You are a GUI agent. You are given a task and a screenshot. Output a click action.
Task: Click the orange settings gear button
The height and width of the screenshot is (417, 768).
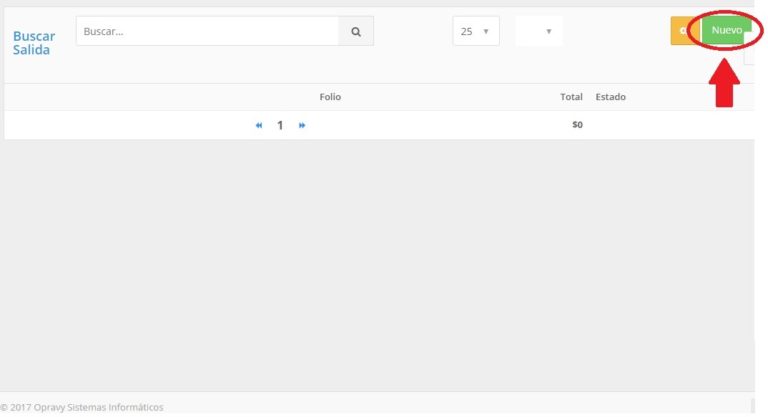pyautogui.click(x=684, y=31)
